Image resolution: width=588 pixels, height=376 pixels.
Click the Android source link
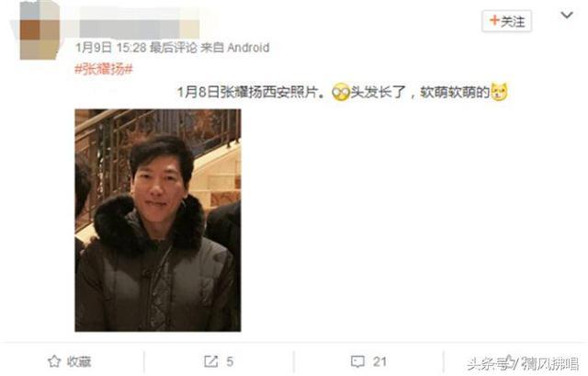pos(248,48)
